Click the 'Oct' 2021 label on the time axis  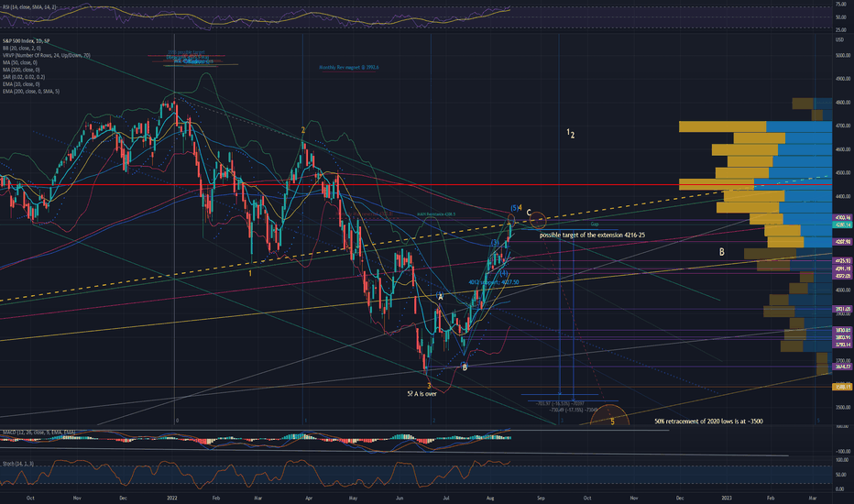(x=30, y=498)
